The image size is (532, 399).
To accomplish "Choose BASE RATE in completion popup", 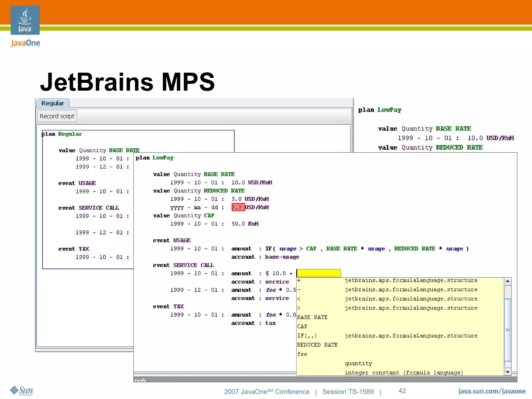I will pos(400,317).
